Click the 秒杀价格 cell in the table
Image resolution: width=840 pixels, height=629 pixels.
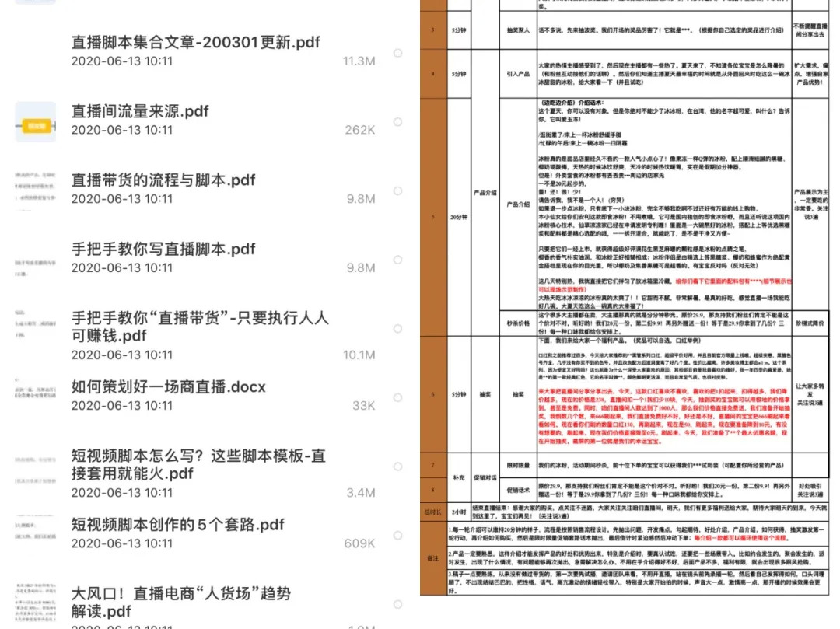click(x=518, y=323)
